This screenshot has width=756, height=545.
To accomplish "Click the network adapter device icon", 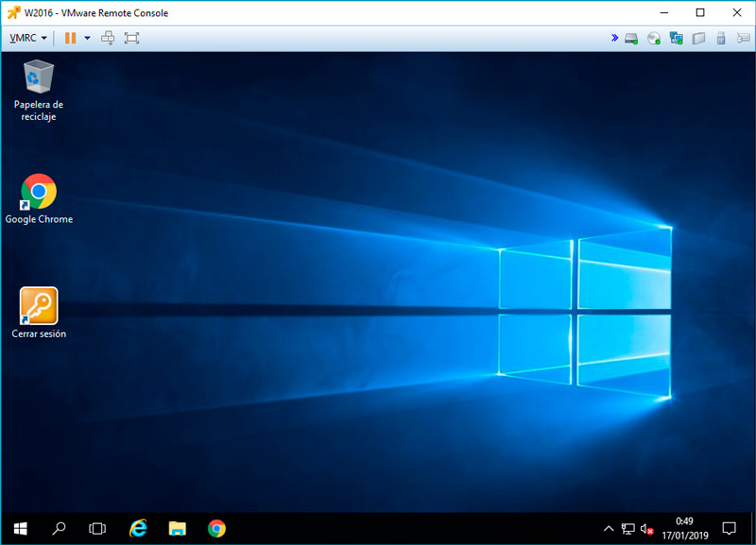I will (x=676, y=38).
